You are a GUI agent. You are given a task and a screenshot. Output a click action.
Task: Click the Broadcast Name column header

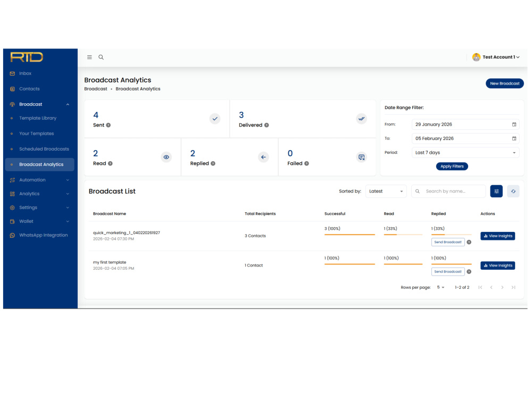click(110, 214)
